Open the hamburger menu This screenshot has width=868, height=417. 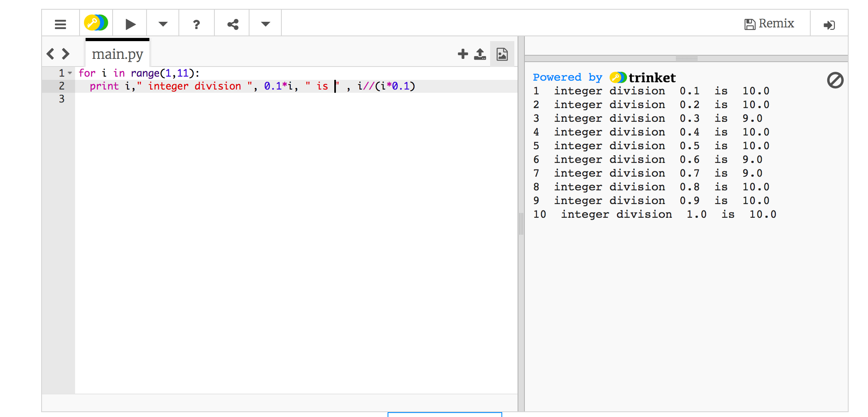[60, 23]
